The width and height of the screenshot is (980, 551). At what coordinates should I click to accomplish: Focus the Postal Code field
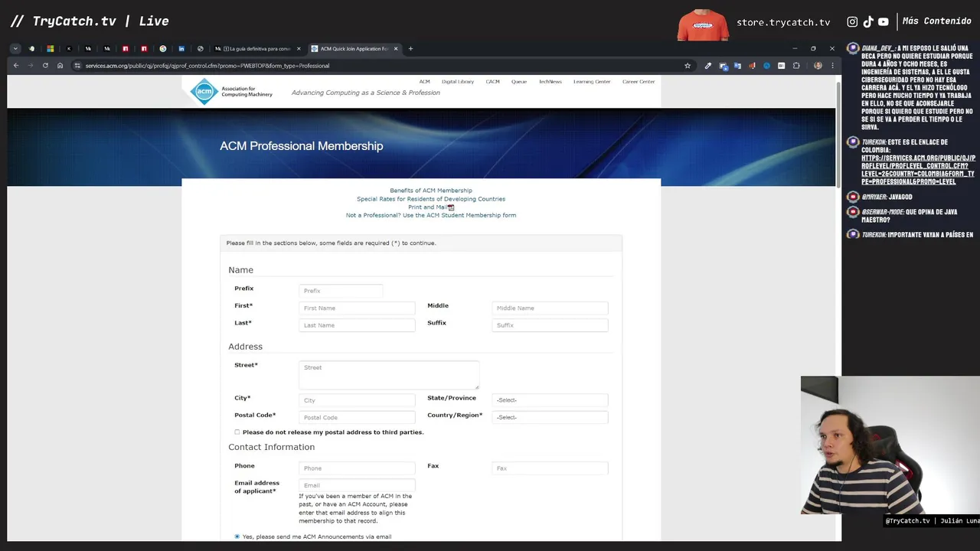point(357,418)
